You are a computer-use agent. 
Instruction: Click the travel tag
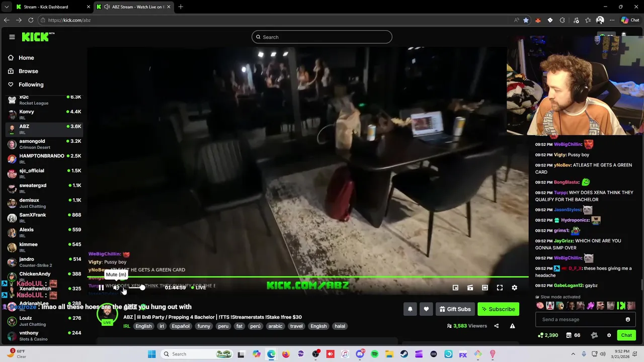pyautogui.click(x=296, y=326)
